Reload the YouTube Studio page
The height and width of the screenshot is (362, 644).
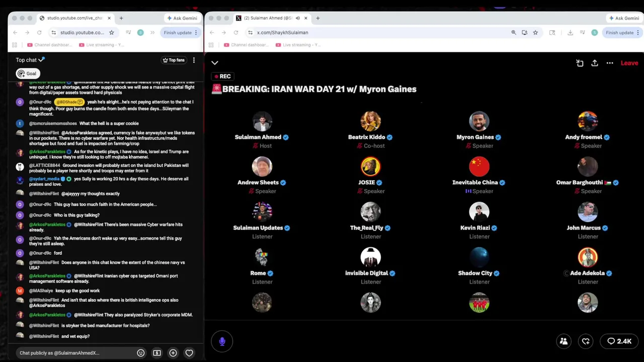point(39,33)
